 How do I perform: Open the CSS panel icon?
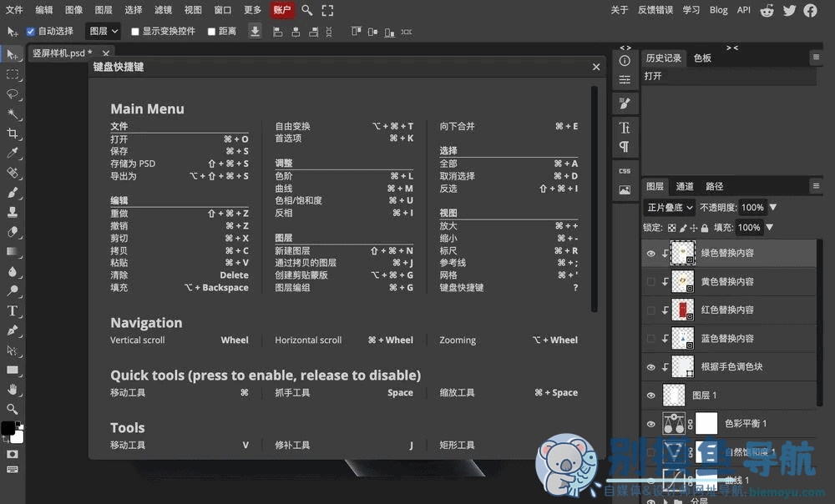pos(625,171)
